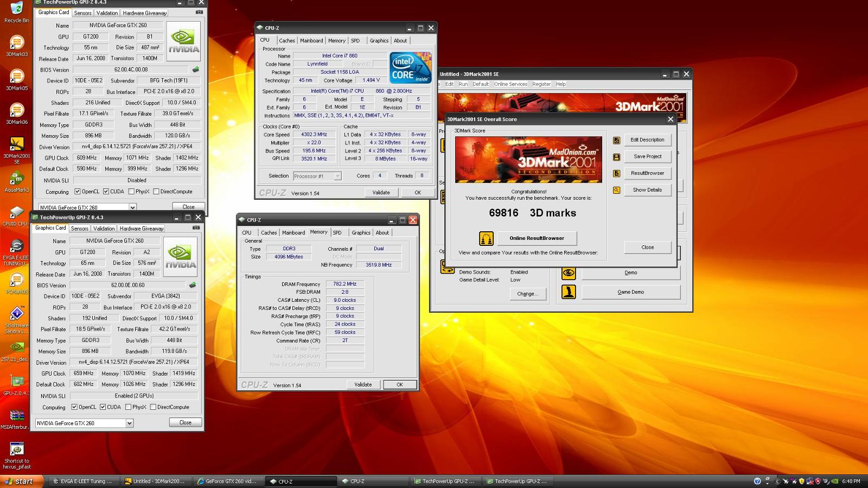Launch the 3DMark05 desktop shortcut
The image size is (868, 488).
click(x=17, y=79)
